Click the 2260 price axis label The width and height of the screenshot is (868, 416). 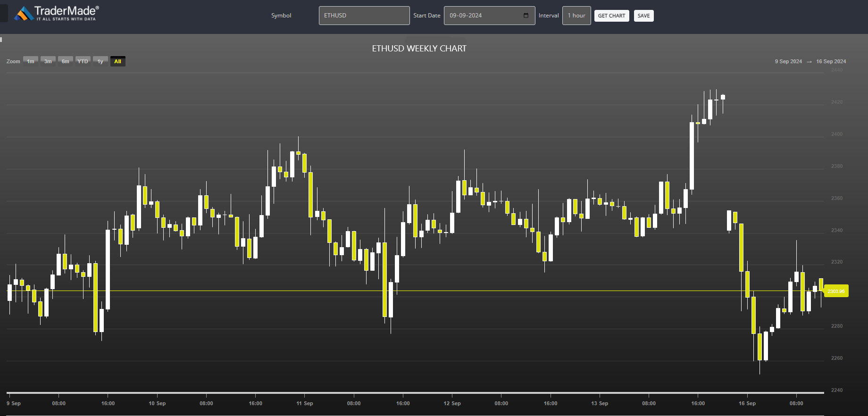pyautogui.click(x=837, y=358)
